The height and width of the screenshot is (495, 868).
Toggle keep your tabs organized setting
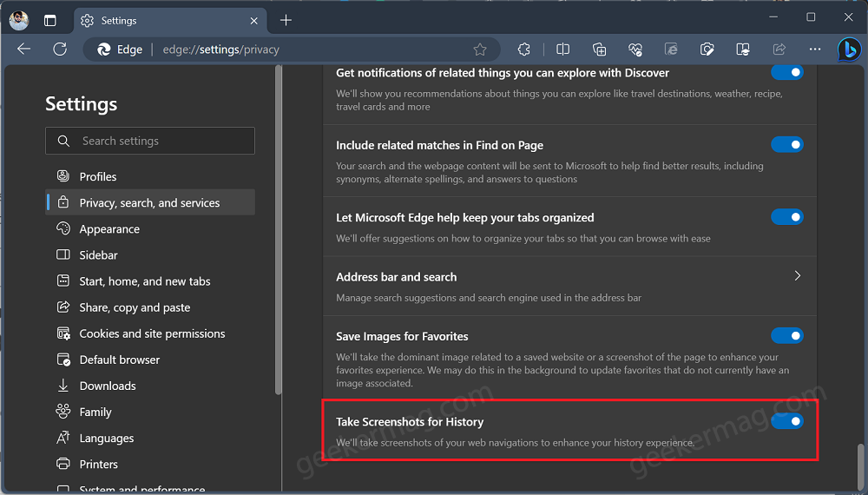[x=786, y=217]
